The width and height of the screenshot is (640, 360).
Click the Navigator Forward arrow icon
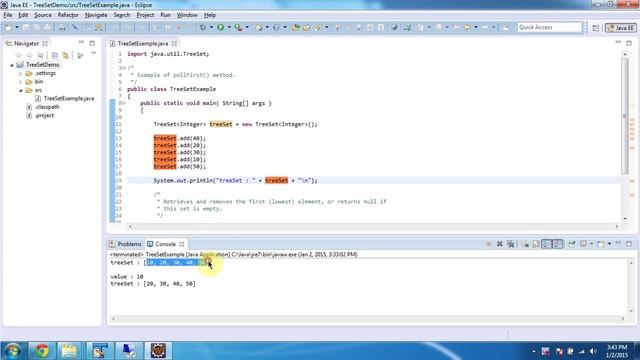tap(29, 55)
